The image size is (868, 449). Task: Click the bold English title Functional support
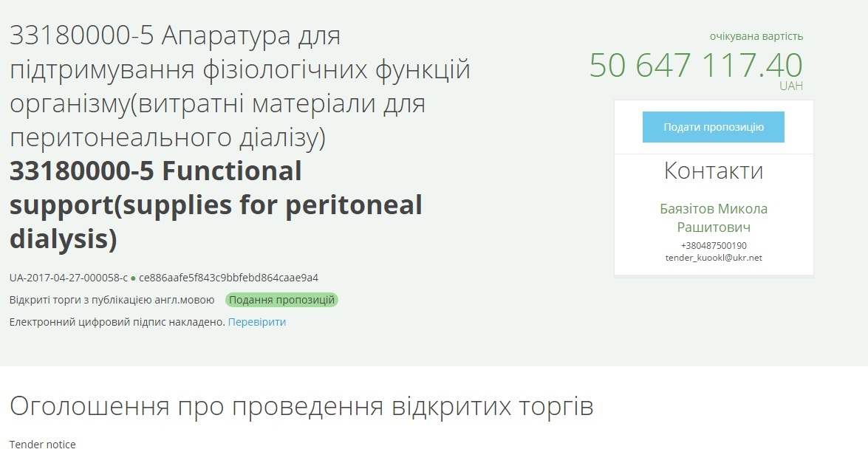click(216, 205)
